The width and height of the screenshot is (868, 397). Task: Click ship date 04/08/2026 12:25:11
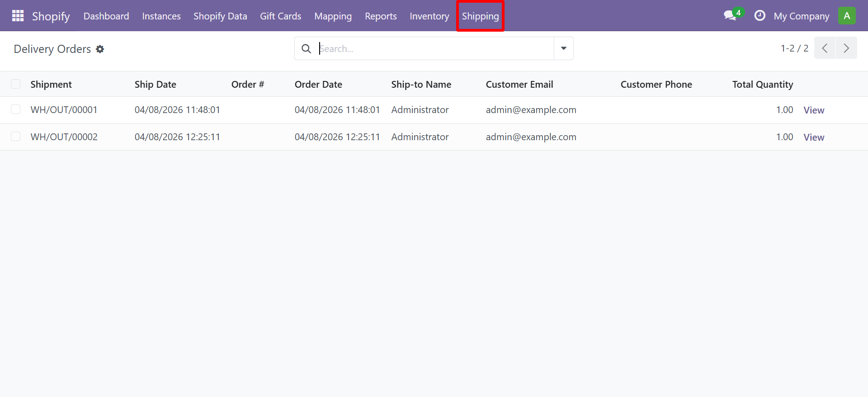[177, 137]
